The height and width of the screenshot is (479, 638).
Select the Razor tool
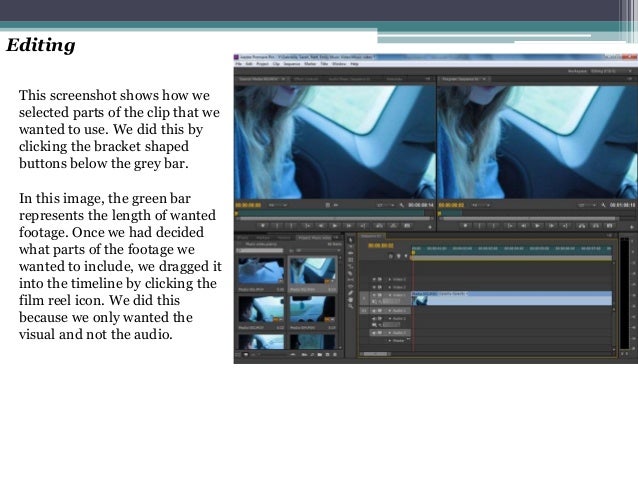(351, 273)
